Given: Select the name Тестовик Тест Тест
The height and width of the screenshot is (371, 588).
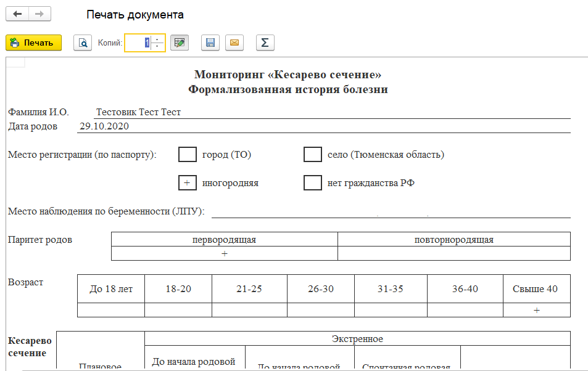Looking at the screenshot, I should [x=138, y=112].
